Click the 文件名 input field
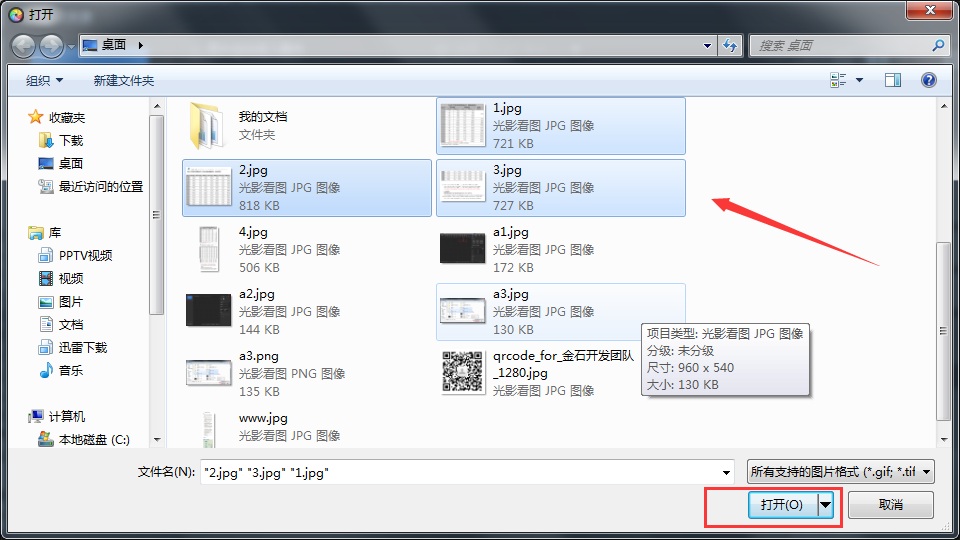 (460, 472)
